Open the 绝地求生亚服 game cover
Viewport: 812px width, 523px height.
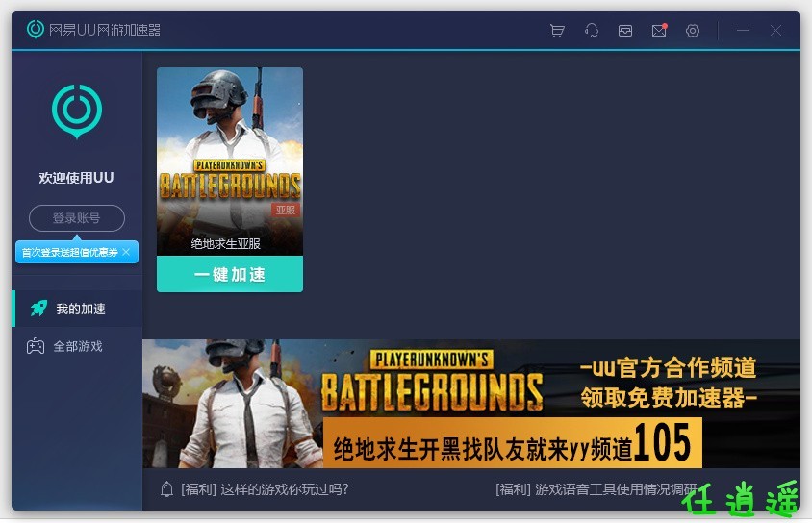[x=230, y=161]
